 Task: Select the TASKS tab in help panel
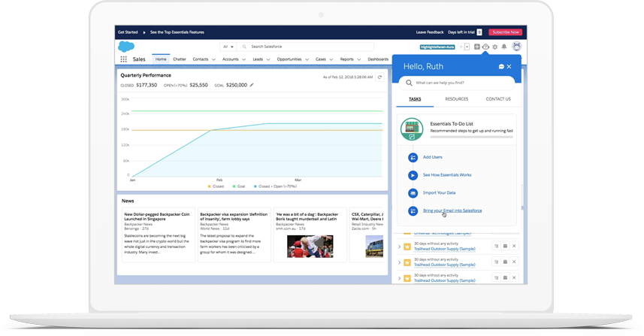coord(415,99)
